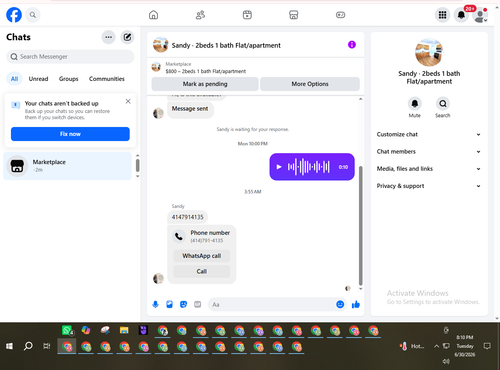Focus the Search Messenger field
500x370 pixels.
tap(70, 57)
